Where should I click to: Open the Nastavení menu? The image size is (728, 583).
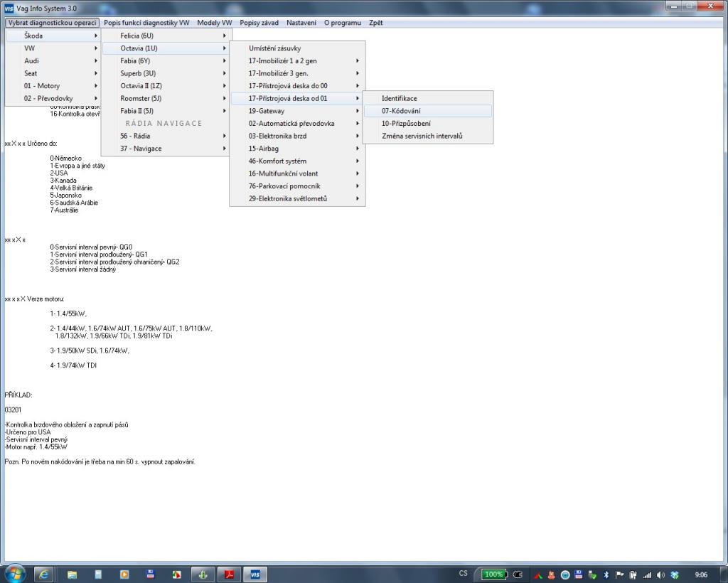point(301,23)
